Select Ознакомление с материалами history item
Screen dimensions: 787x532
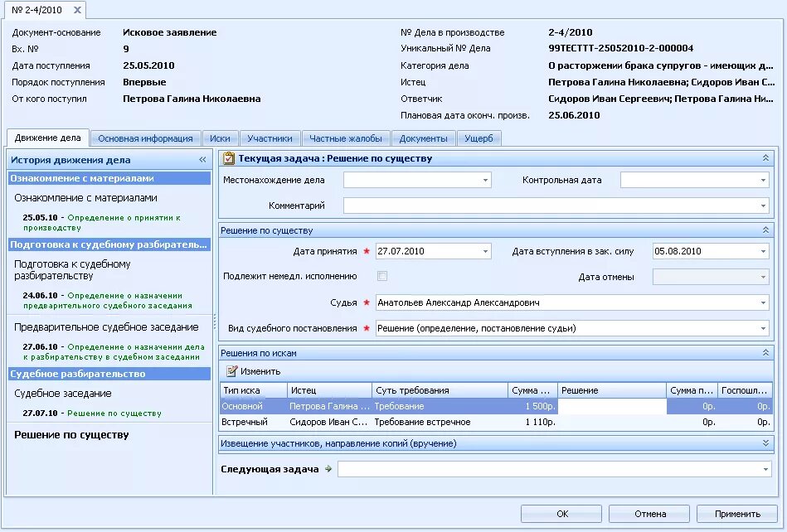pyautogui.click(x=85, y=198)
